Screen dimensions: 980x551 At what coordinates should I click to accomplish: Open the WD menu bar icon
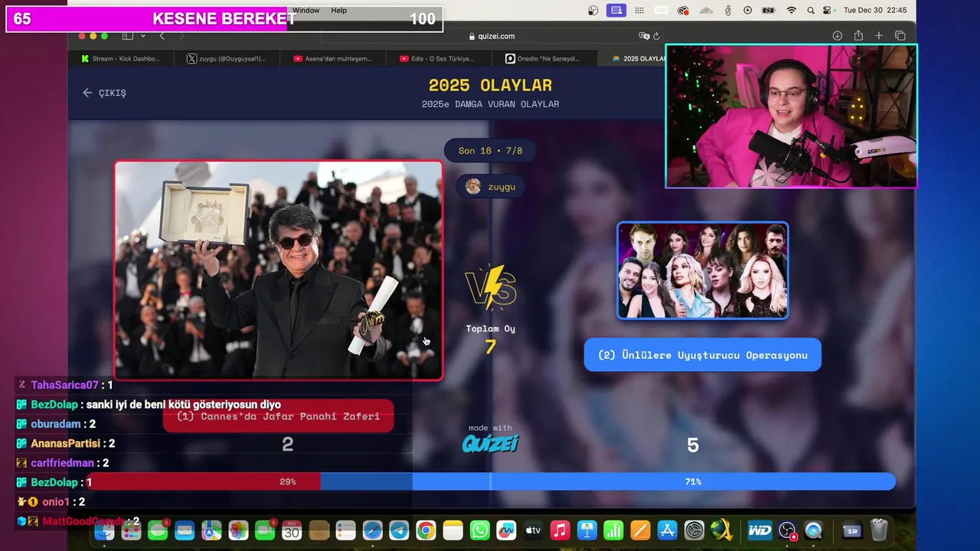tap(661, 11)
